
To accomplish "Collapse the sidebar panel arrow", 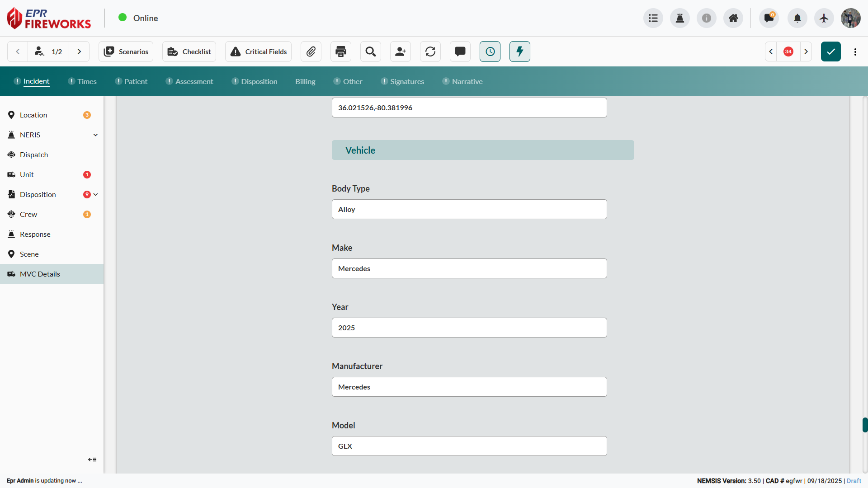I will pyautogui.click(x=92, y=460).
